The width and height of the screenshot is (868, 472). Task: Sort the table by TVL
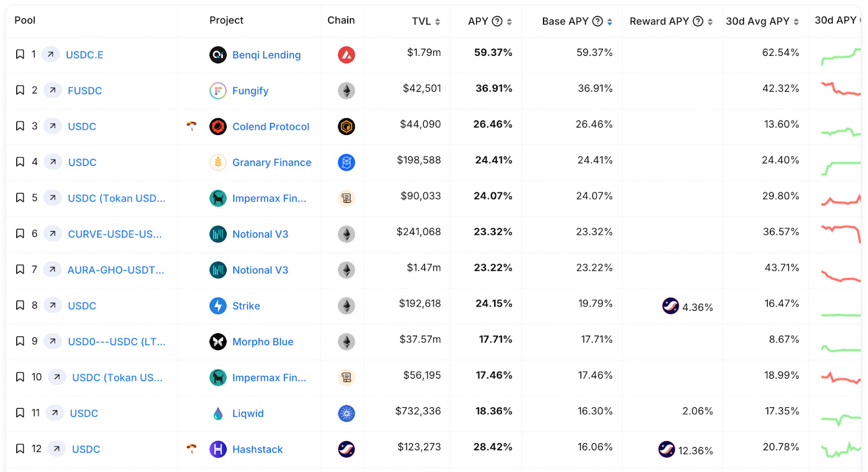[437, 22]
